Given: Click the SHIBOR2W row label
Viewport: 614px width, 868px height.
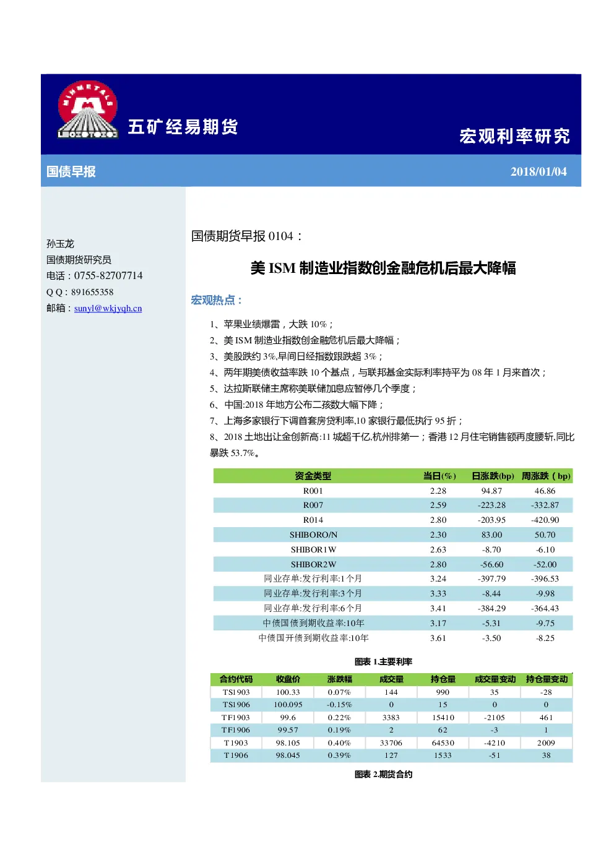Looking at the screenshot, I should coord(314,565).
